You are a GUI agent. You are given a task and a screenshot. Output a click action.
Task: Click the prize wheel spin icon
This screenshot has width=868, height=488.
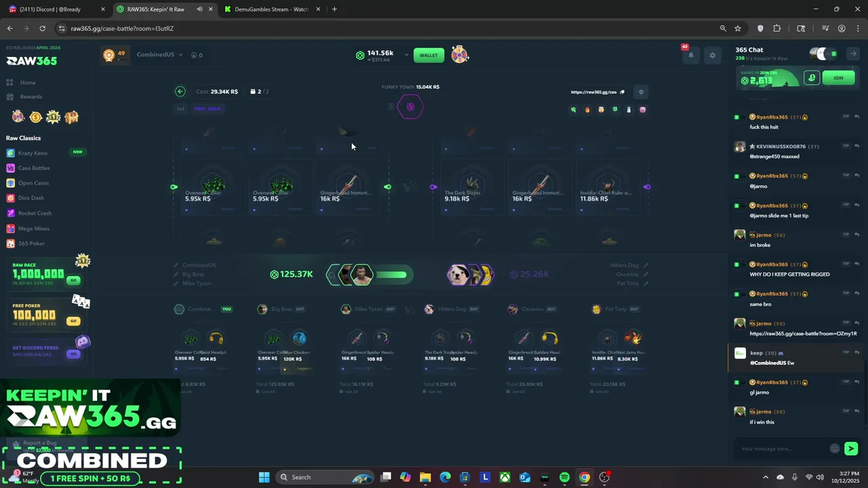coord(460,55)
